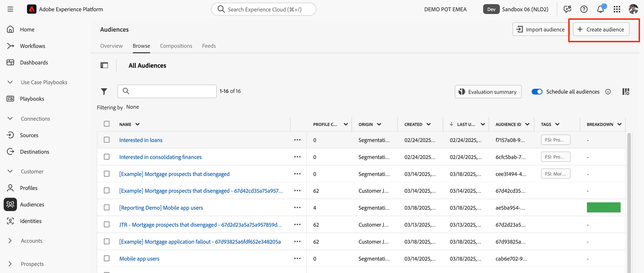The width and height of the screenshot is (644, 273).
Task: Expand the Accounts section
Action: point(10,241)
